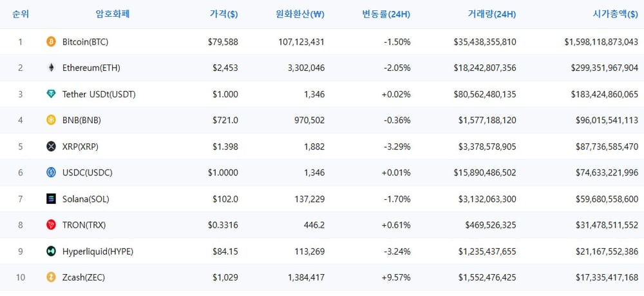The width and height of the screenshot is (644, 296).
Task: Click the Hyperliquid logo icon
Action: pos(51,252)
